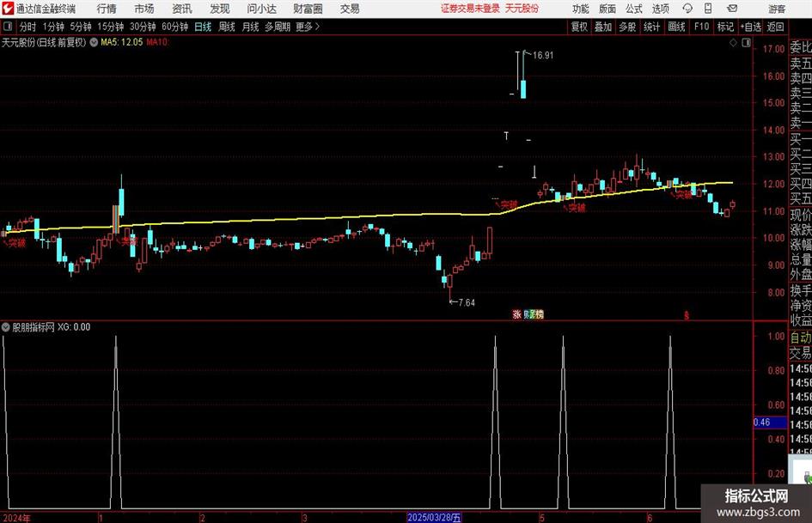Screen dimensions: 812x523
Task: Click the 多股 multi-stock button
Action: tap(627, 27)
